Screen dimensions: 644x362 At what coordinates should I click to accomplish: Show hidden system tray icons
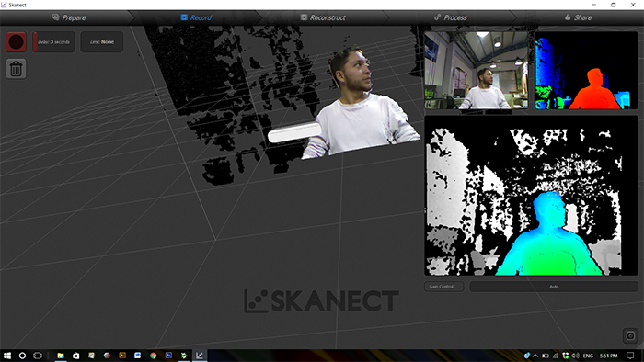(x=535, y=356)
